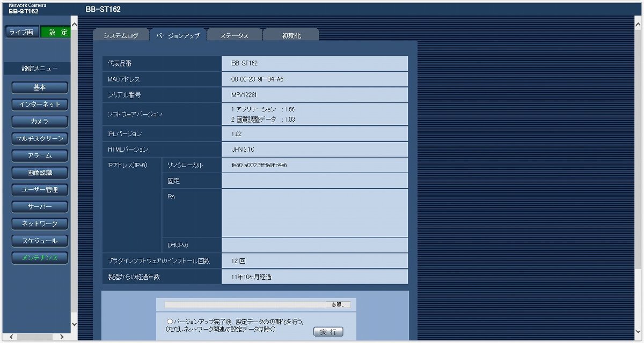644x343 pixels.
Task: Open the マルチスクリーン menu
Action: point(40,139)
